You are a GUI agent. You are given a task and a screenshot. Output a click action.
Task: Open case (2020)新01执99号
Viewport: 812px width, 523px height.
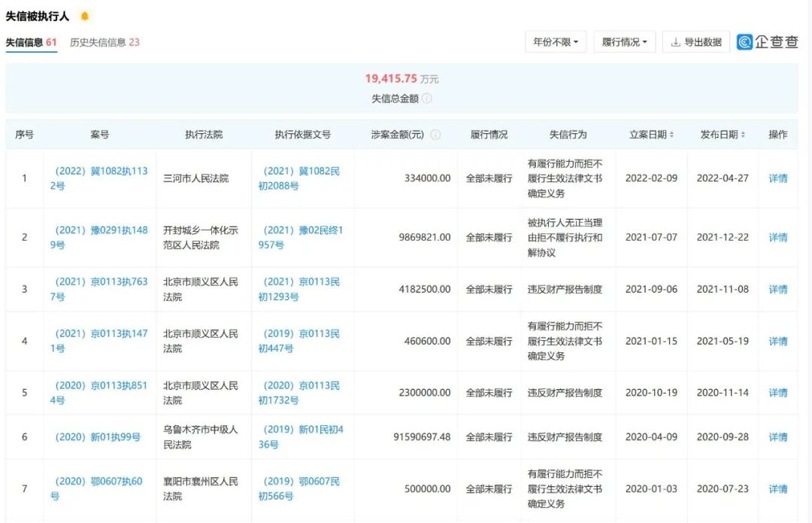98,437
